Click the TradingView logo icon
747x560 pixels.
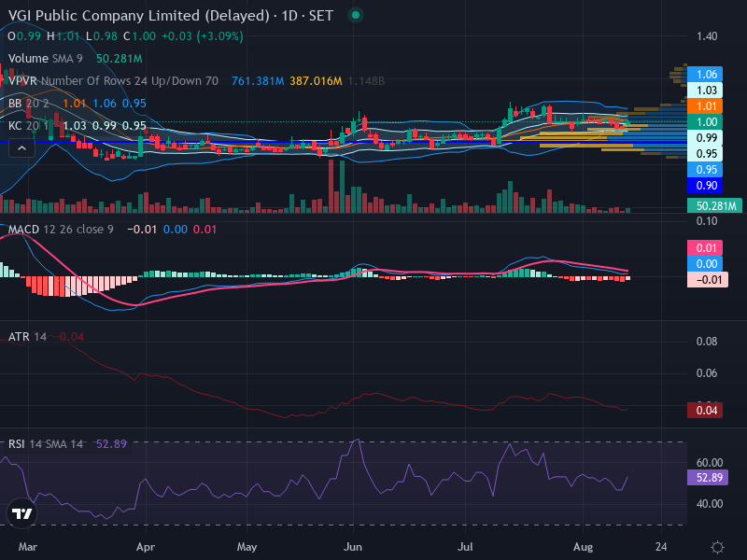pyautogui.click(x=21, y=513)
